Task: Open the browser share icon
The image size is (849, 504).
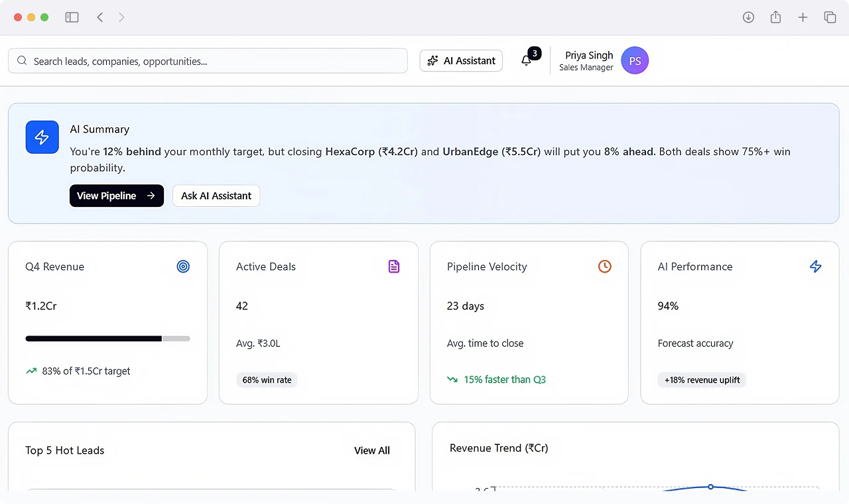Action: click(775, 17)
